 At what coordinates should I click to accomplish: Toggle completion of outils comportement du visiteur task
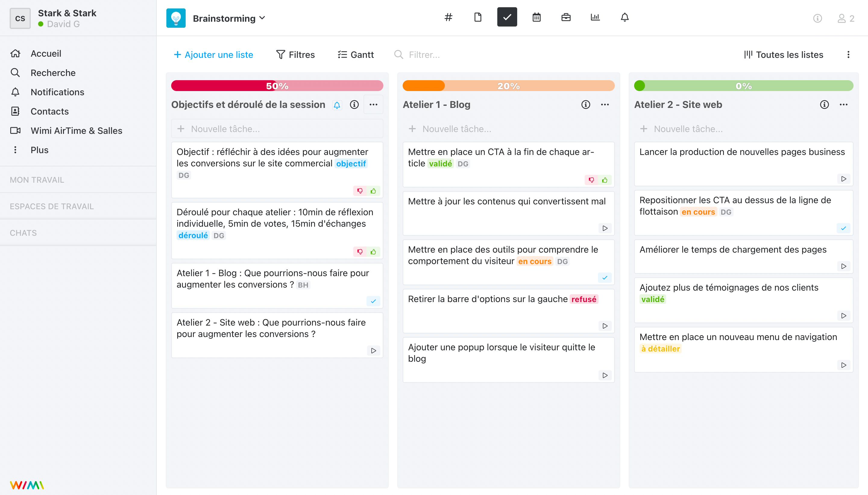605,277
